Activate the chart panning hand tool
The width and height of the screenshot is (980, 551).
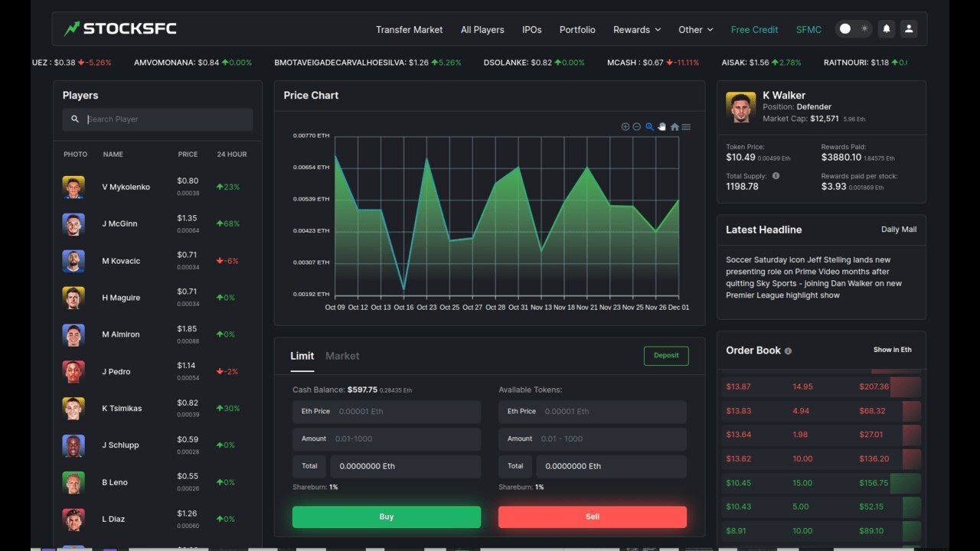pos(661,127)
